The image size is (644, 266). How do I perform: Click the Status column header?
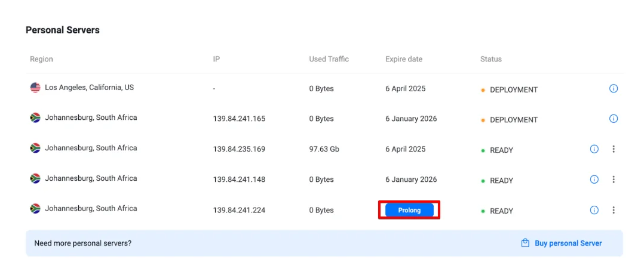click(490, 59)
